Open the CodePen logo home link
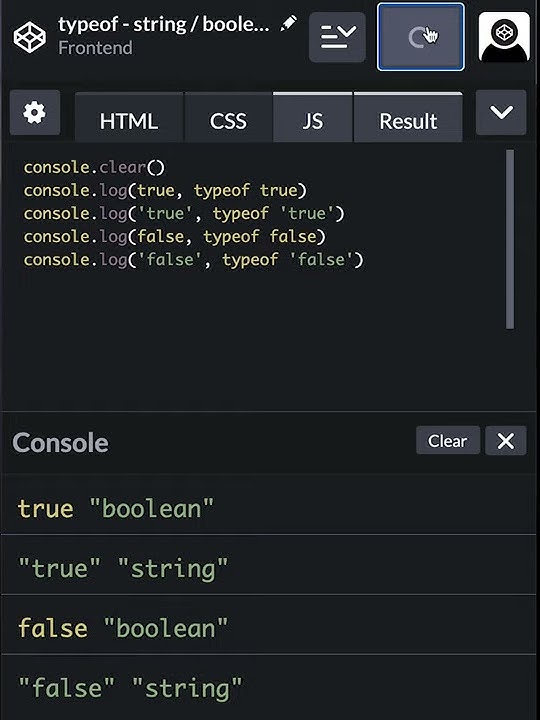This screenshot has height=720, width=540. [x=30, y=37]
